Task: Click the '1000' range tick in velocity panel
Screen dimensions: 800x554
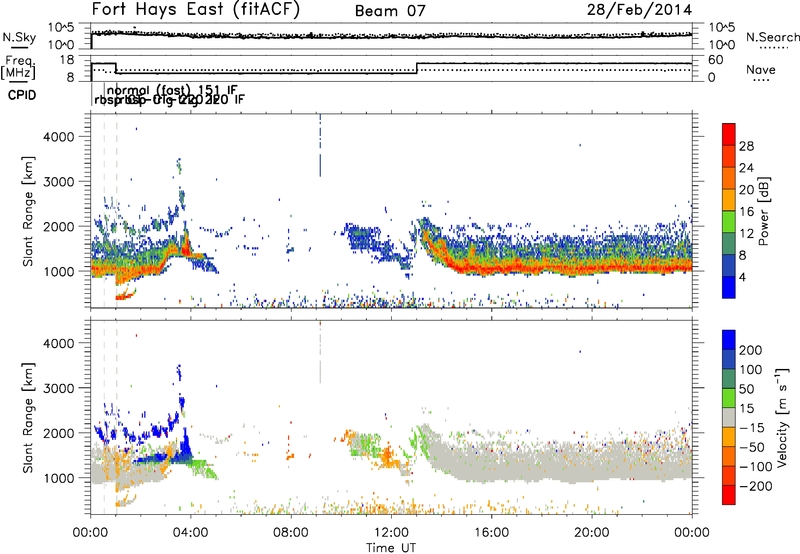Action: pos(58,478)
